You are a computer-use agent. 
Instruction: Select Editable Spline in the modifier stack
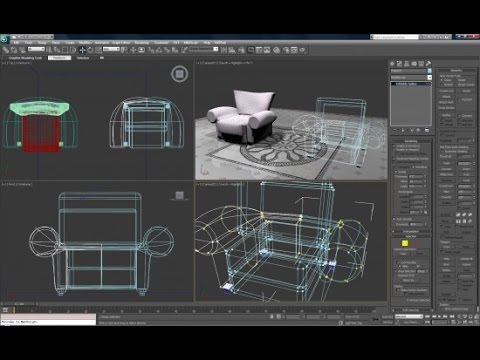tap(411, 84)
